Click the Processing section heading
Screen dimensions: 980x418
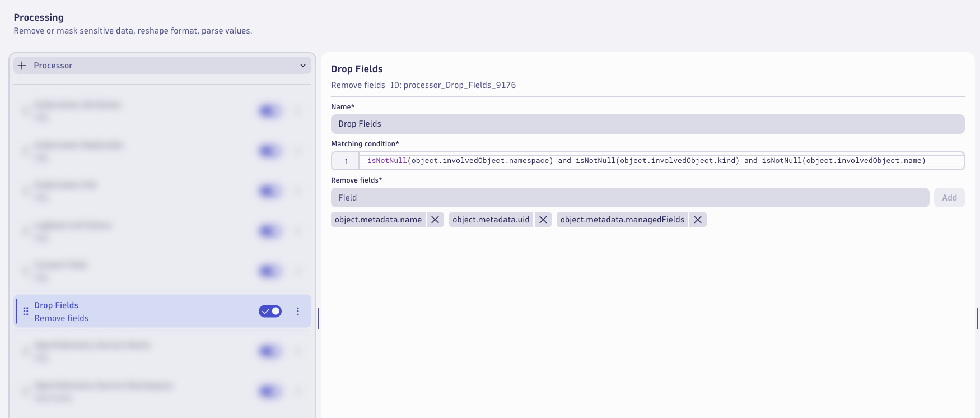pyautogui.click(x=39, y=17)
